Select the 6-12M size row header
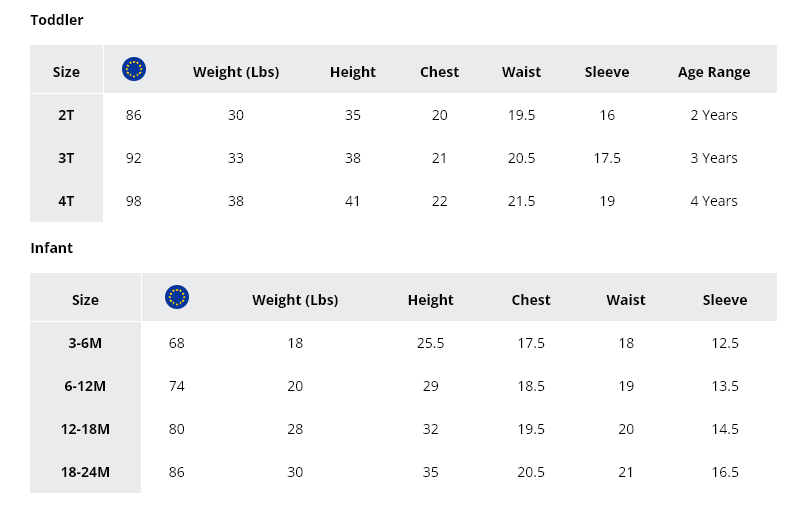 [85, 386]
